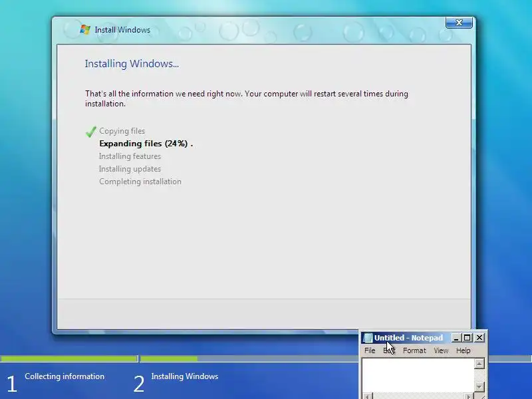
Task: Close the Install Windows dialog
Action: click(x=459, y=23)
